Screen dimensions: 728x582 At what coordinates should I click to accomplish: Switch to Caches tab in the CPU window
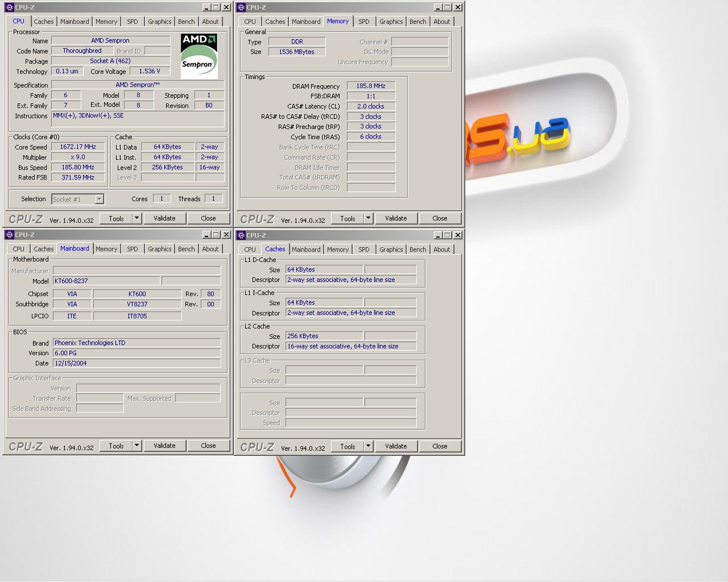point(43,22)
